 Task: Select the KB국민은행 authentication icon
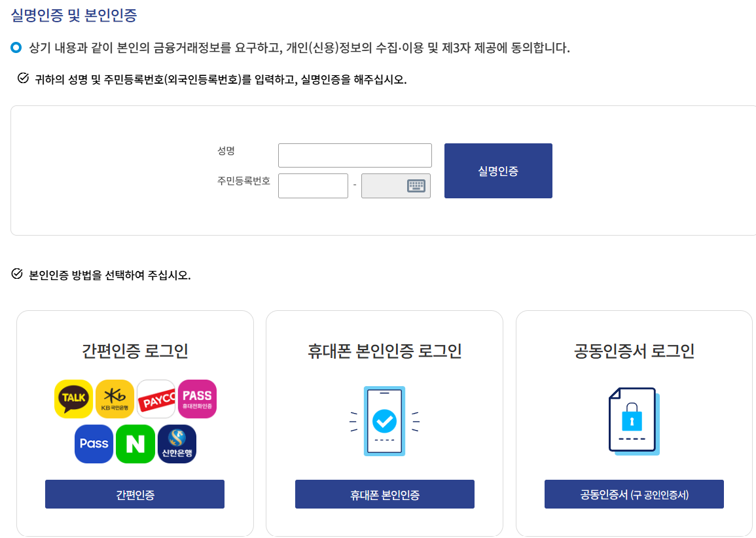(x=115, y=399)
